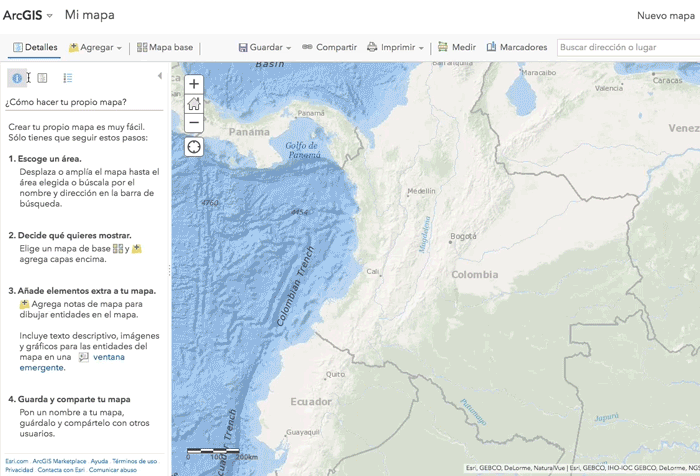The height and width of the screenshot is (476, 700).
Task: Click the find my location icon
Action: point(194,147)
